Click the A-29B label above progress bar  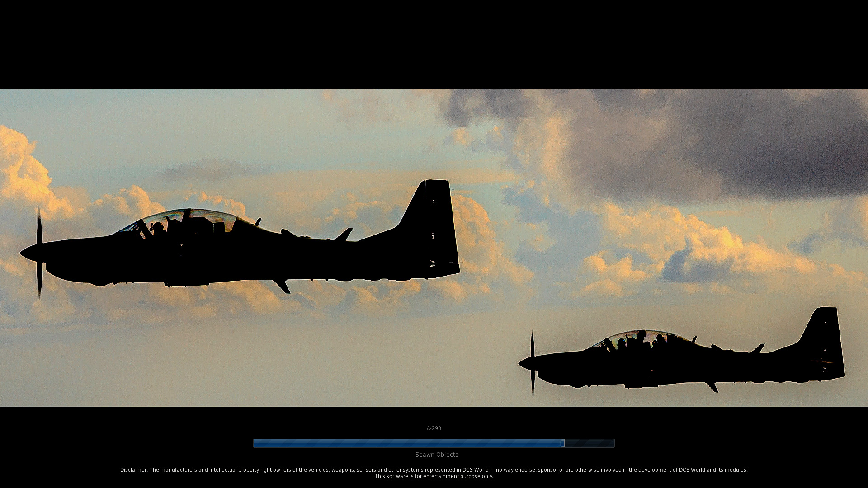pyautogui.click(x=434, y=428)
